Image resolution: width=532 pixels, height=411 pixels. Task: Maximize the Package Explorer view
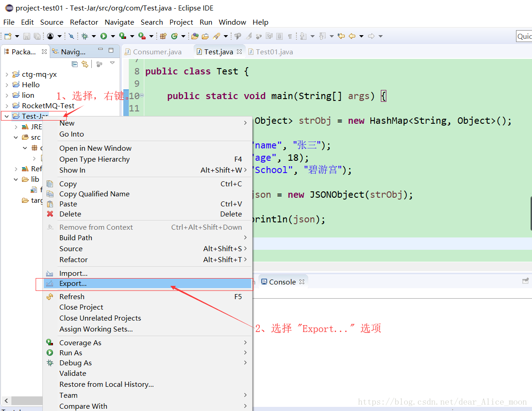click(111, 50)
